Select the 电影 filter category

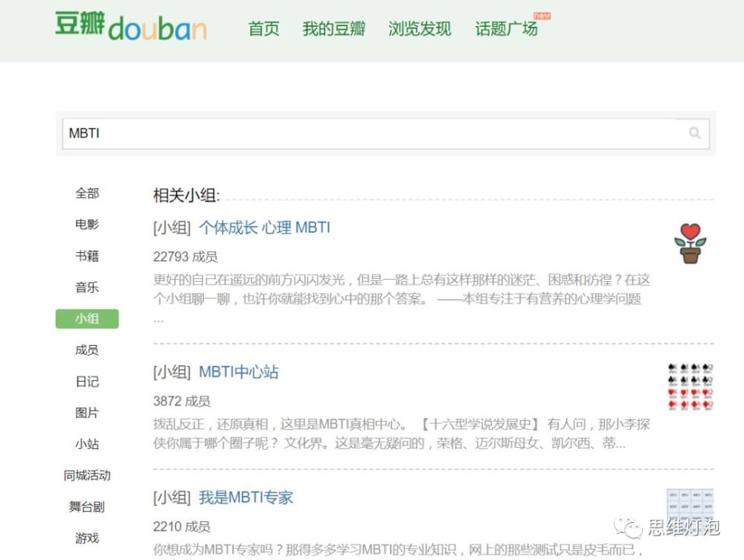tap(87, 225)
